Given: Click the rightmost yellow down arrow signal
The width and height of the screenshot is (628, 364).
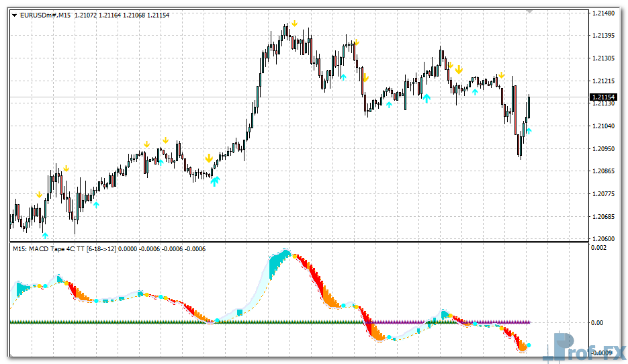Looking at the screenshot, I should (501, 75).
